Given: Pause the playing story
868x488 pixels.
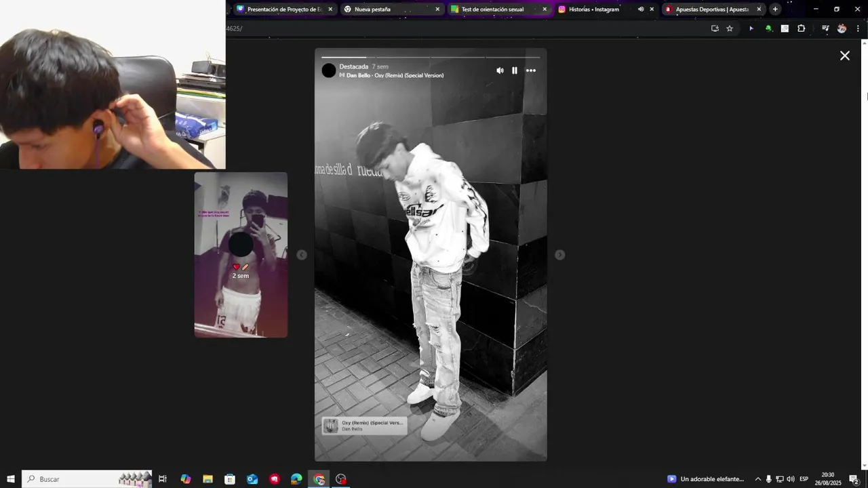Looking at the screenshot, I should [x=515, y=70].
